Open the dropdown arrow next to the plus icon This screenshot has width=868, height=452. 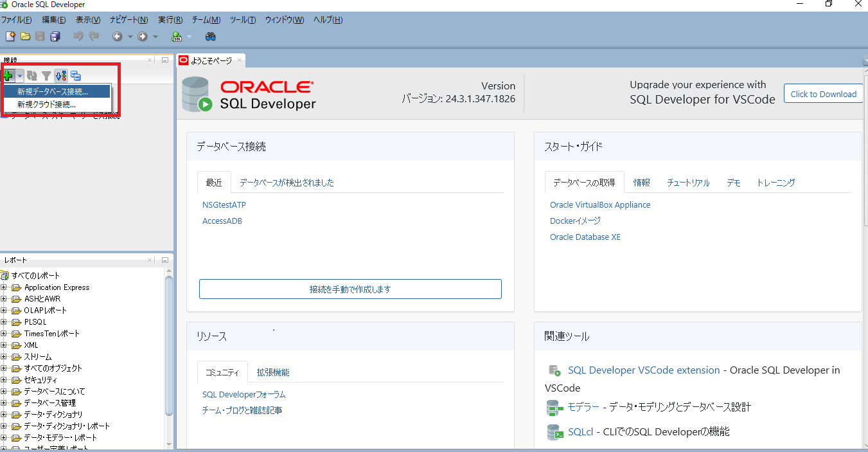(19, 76)
